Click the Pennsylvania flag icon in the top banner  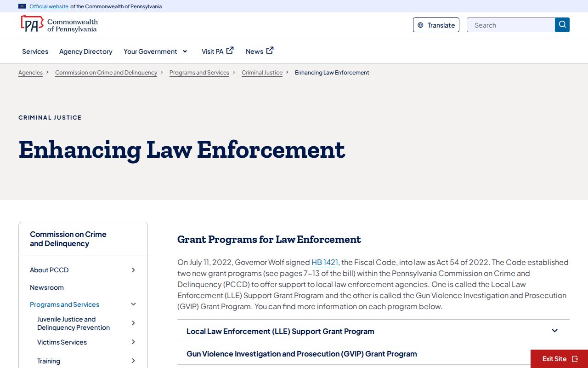click(x=22, y=6)
